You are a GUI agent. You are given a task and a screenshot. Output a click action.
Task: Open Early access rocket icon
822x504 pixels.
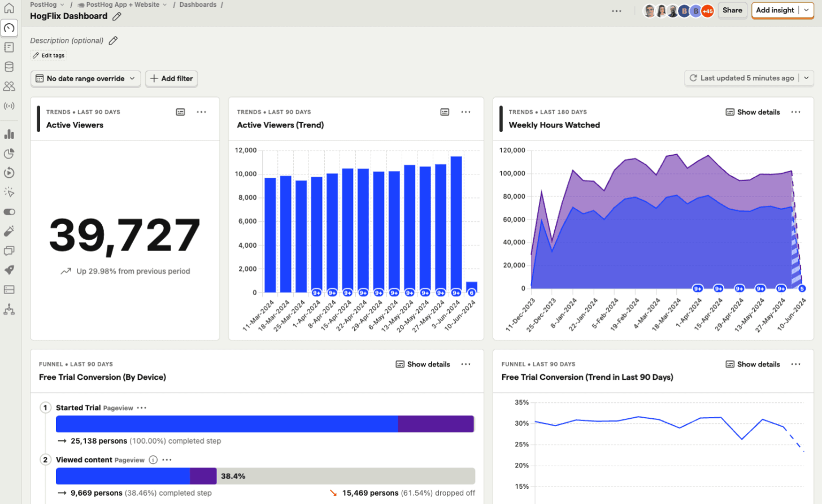coord(9,270)
